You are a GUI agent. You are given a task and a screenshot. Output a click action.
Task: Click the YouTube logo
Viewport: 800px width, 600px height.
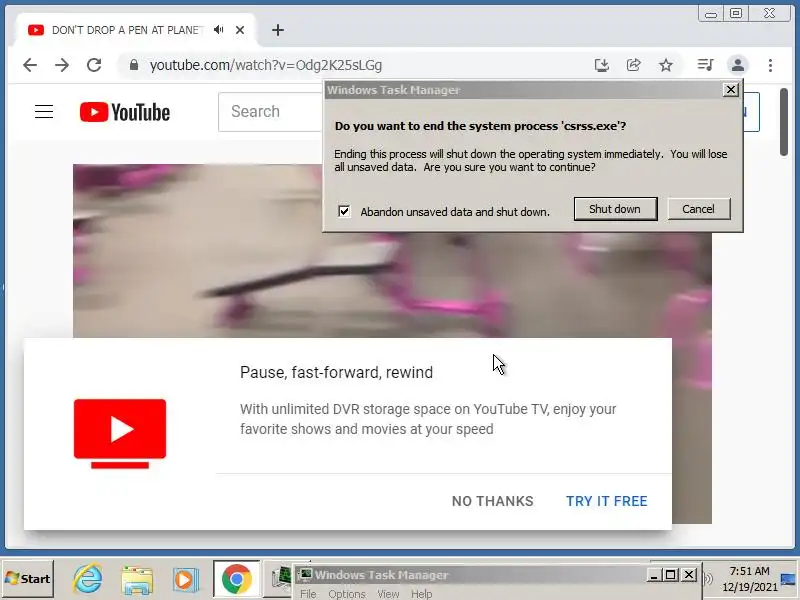coord(124,112)
